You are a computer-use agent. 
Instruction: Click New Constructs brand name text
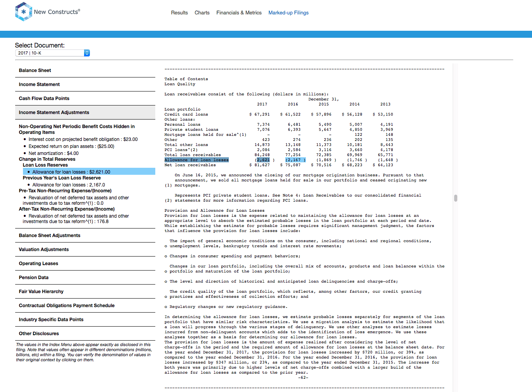[57, 12]
